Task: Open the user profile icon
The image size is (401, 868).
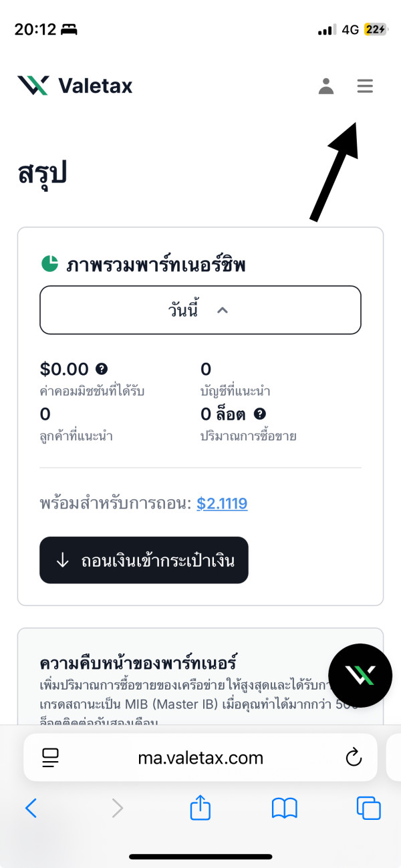Action: (x=326, y=86)
